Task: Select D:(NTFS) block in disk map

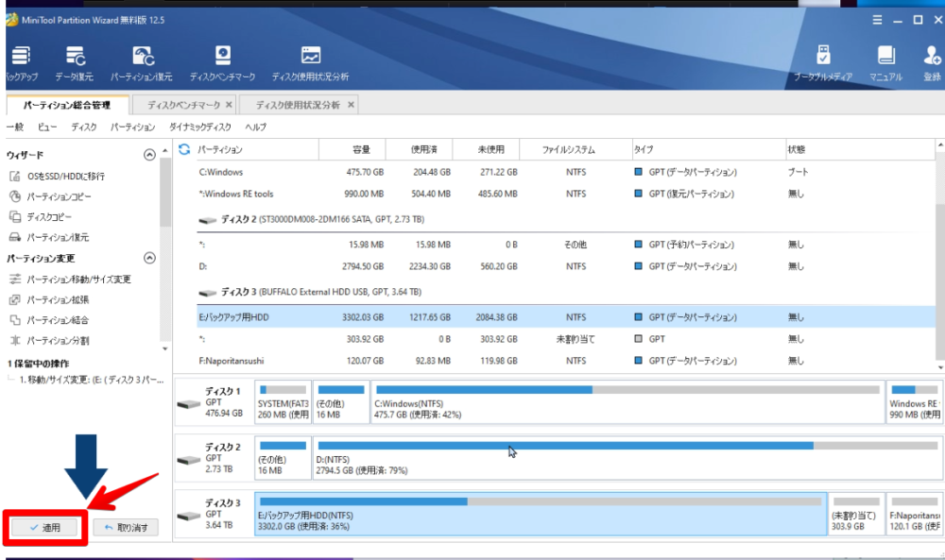Action: click(627, 458)
